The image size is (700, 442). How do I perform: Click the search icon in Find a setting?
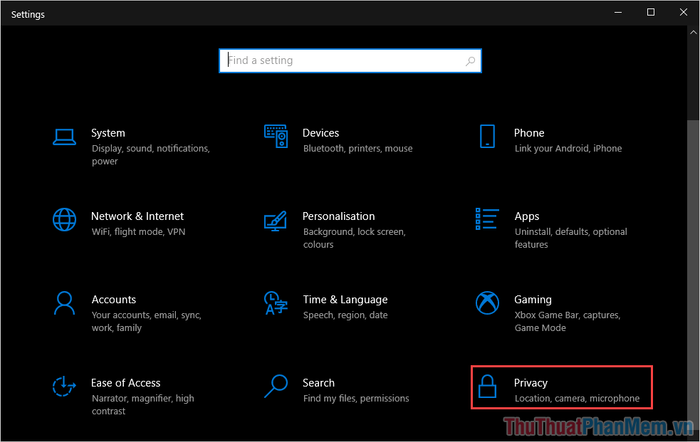[470, 61]
